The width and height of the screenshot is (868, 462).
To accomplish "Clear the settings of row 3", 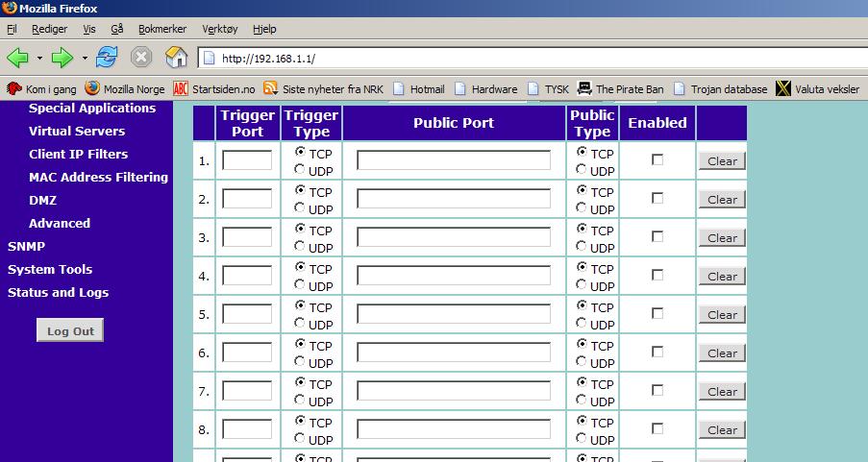I will [x=722, y=238].
